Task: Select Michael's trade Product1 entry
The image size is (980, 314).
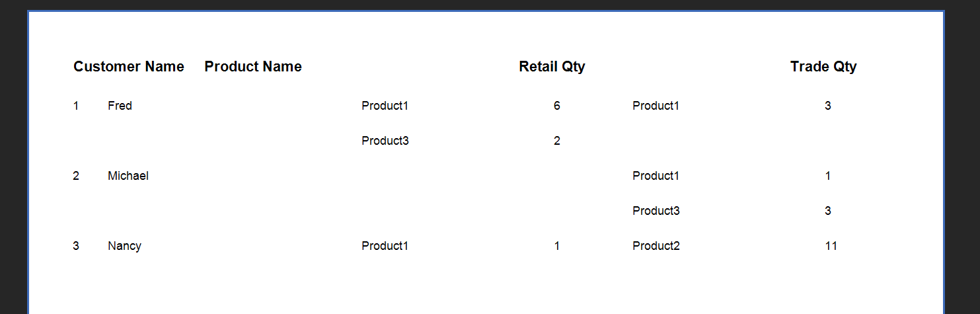Action: (656, 176)
